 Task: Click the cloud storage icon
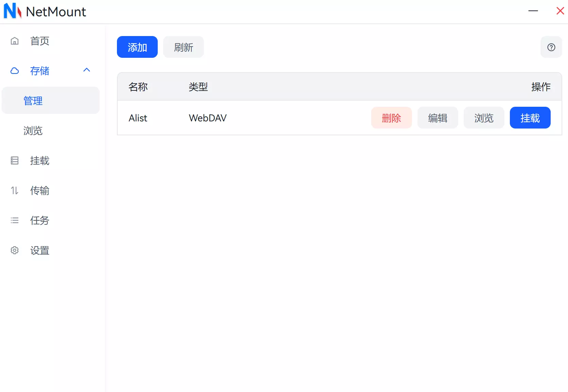point(15,71)
